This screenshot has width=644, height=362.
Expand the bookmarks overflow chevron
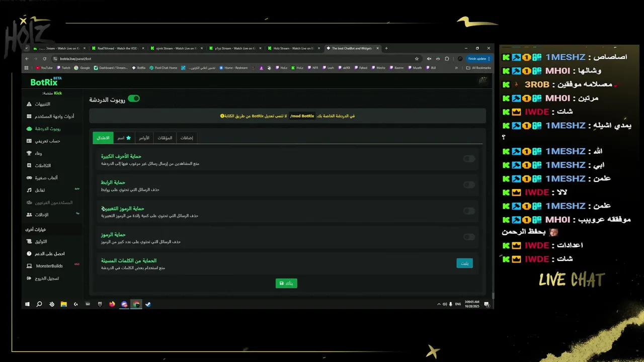[x=456, y=68]
